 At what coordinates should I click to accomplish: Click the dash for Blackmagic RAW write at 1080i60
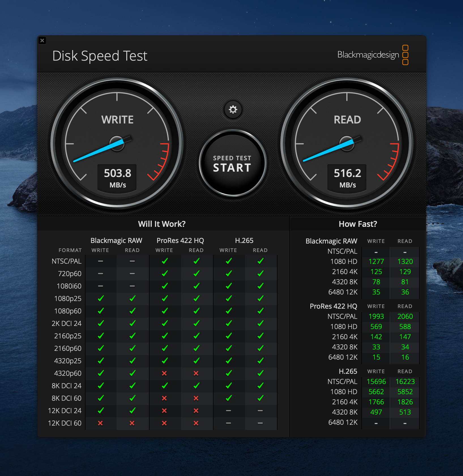coord(101,286)
